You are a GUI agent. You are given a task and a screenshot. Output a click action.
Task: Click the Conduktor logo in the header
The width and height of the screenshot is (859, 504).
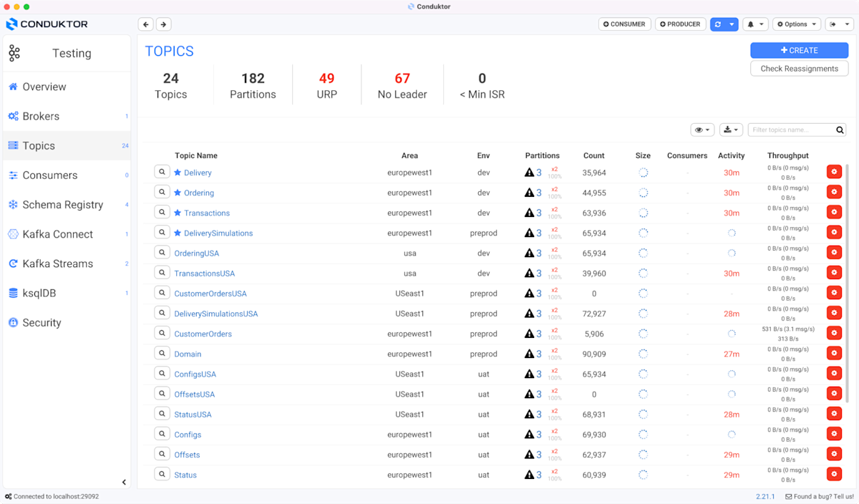point(47,24)
